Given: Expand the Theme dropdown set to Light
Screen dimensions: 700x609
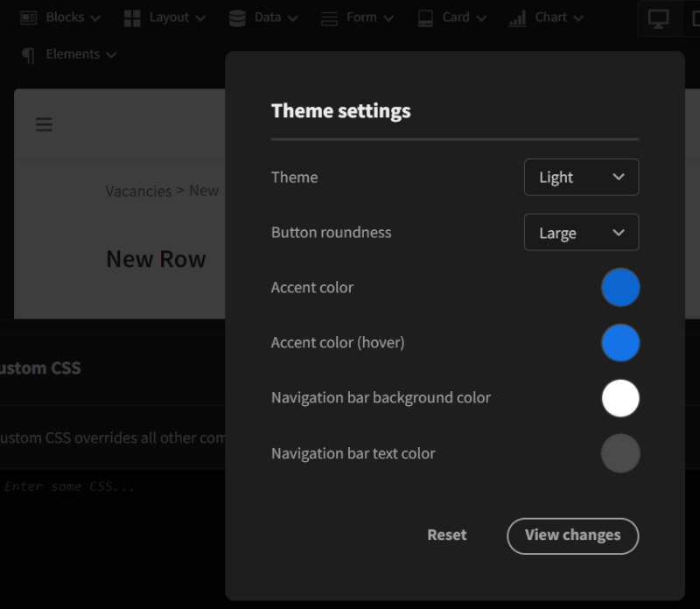Looking at the screenshot, I should pos(581,177).
